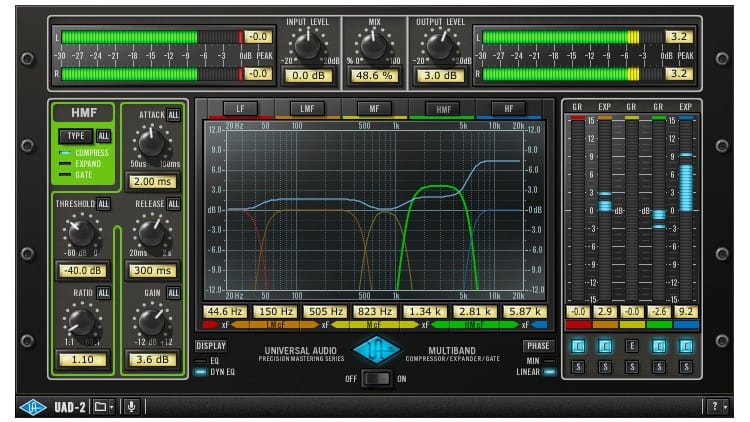Click the THRESHOLD knob

coord(81,233)
